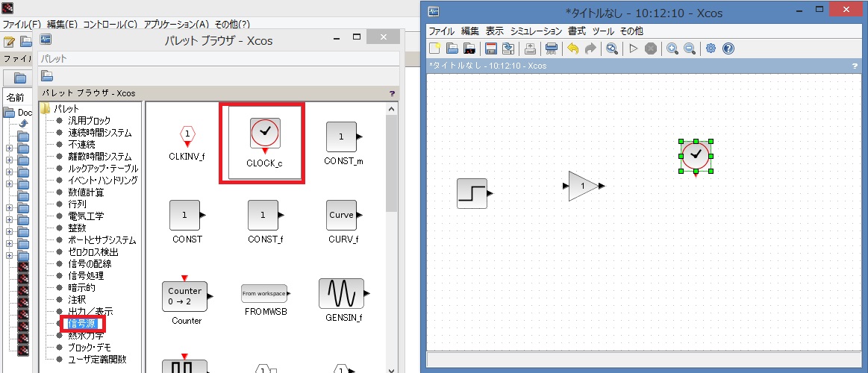This screenshot has height=373, width=868.
Task: Select 離散時間システム palette category
Action: (x=100, y=157)
